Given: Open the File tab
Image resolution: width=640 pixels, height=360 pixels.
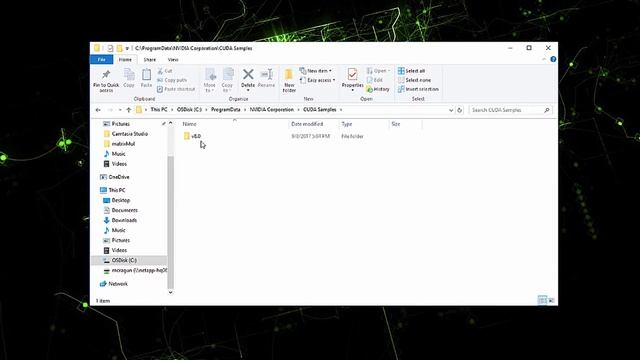Looking at the screenshot, I should tap(102, 60).
